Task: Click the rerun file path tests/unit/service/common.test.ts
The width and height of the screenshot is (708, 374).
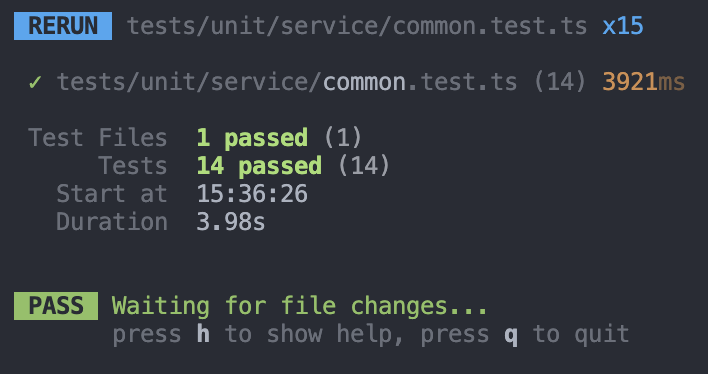Action: pyautogui.click(x=357, y=26)
